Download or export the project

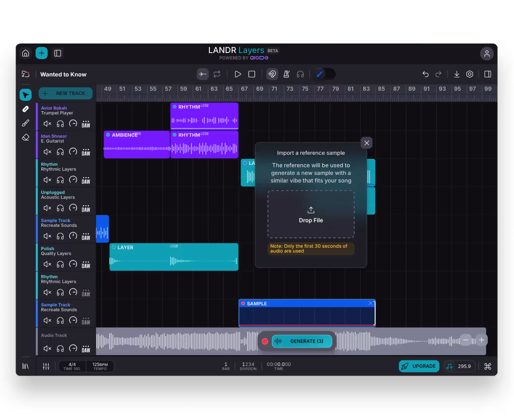click(x=456, y=74)
